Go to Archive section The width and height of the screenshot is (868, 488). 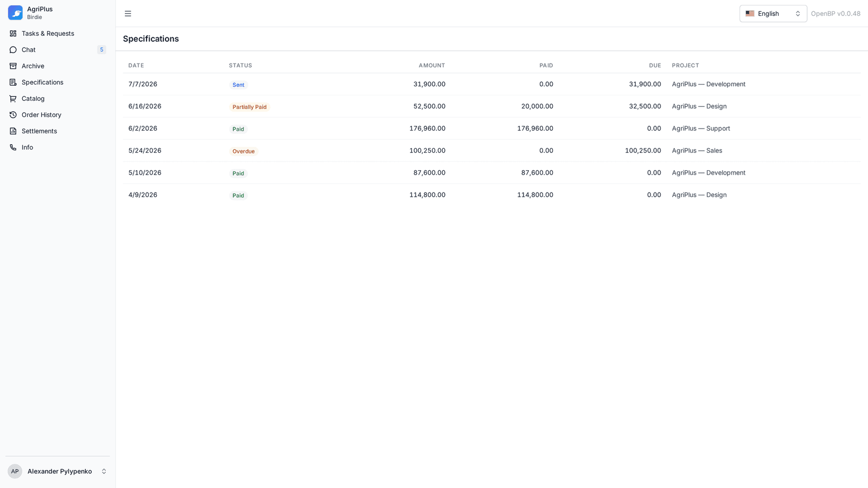(x=58, y=66)
